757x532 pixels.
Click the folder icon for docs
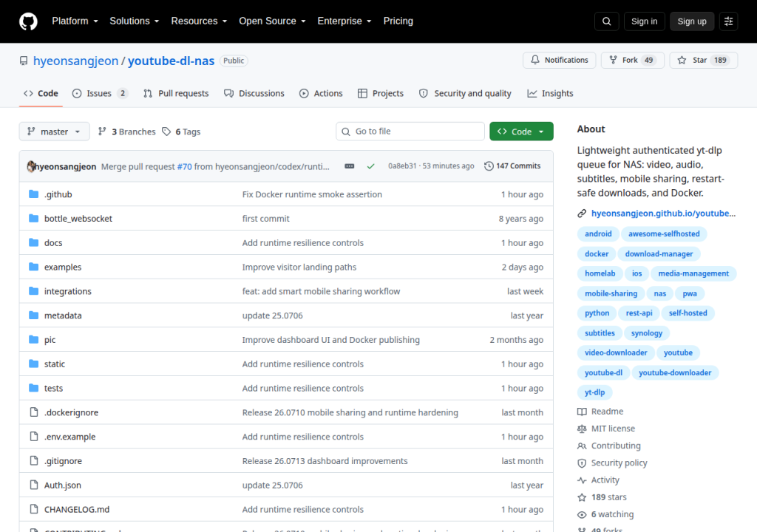coord(33,242)
